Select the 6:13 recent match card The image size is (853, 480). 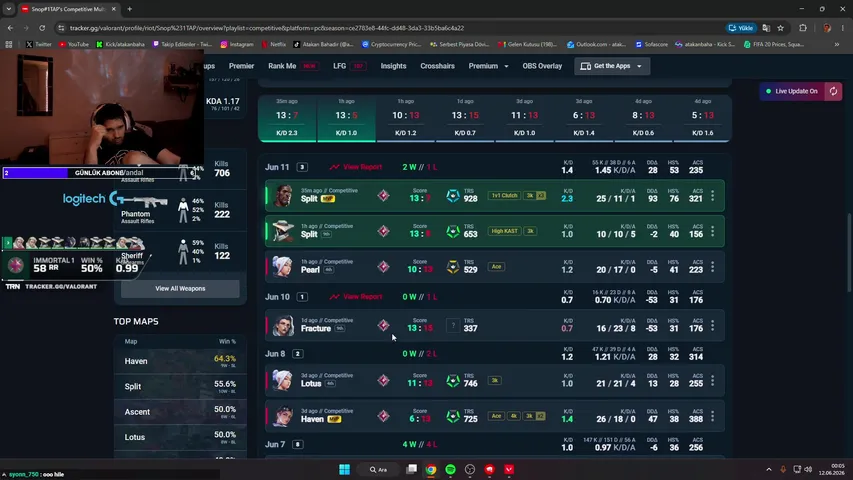pos(584,118)
